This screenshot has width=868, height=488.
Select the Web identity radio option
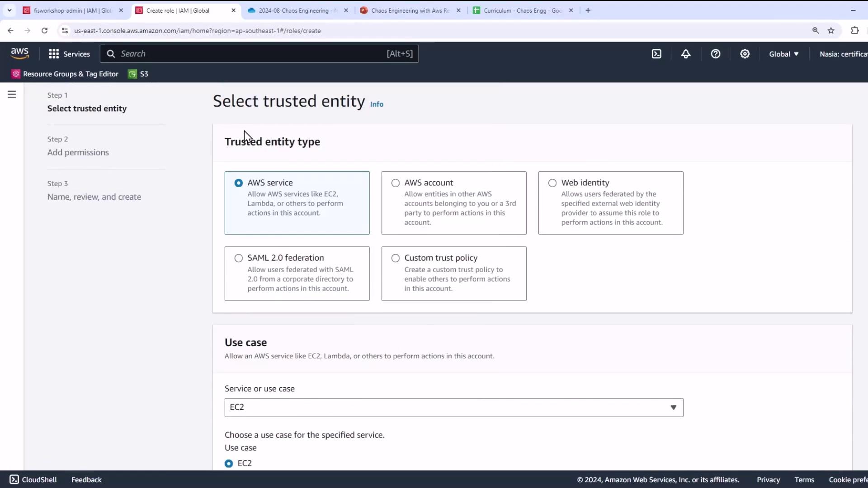click(x=552, y=183)
